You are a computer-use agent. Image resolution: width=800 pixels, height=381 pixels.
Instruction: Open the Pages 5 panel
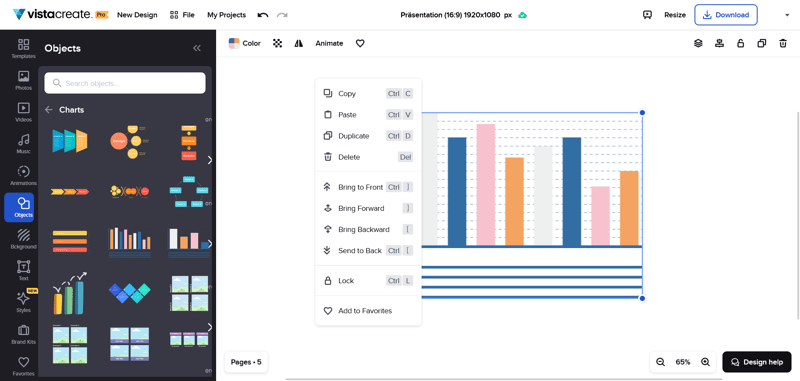click(x=246, y=362)
